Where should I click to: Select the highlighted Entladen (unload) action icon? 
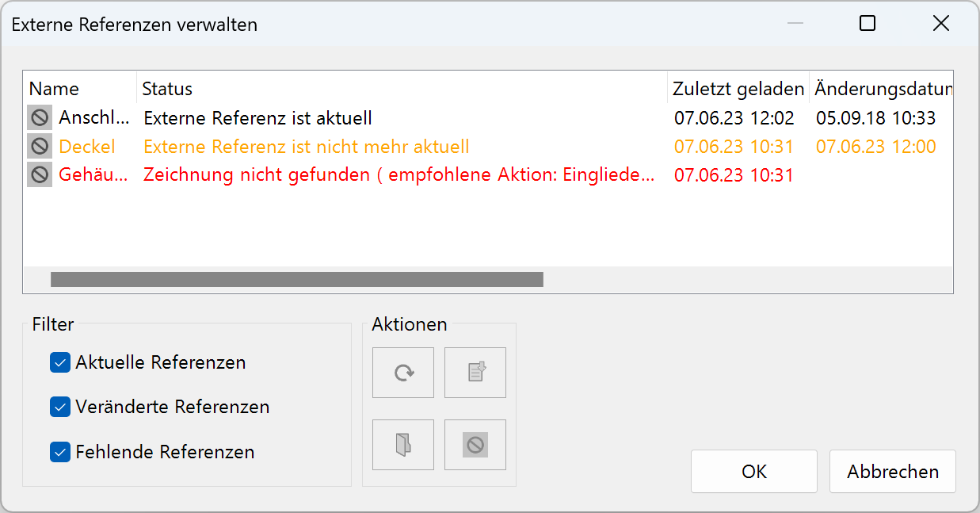click(x=475, y=444)
